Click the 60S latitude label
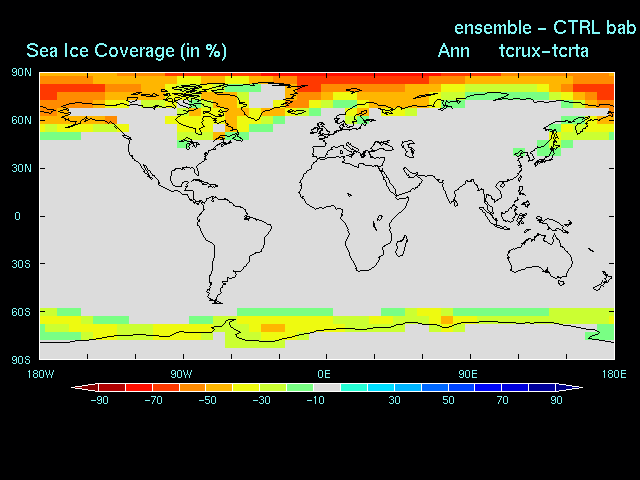Viewport: 640px width, 480px height. (x=21, y=312)
